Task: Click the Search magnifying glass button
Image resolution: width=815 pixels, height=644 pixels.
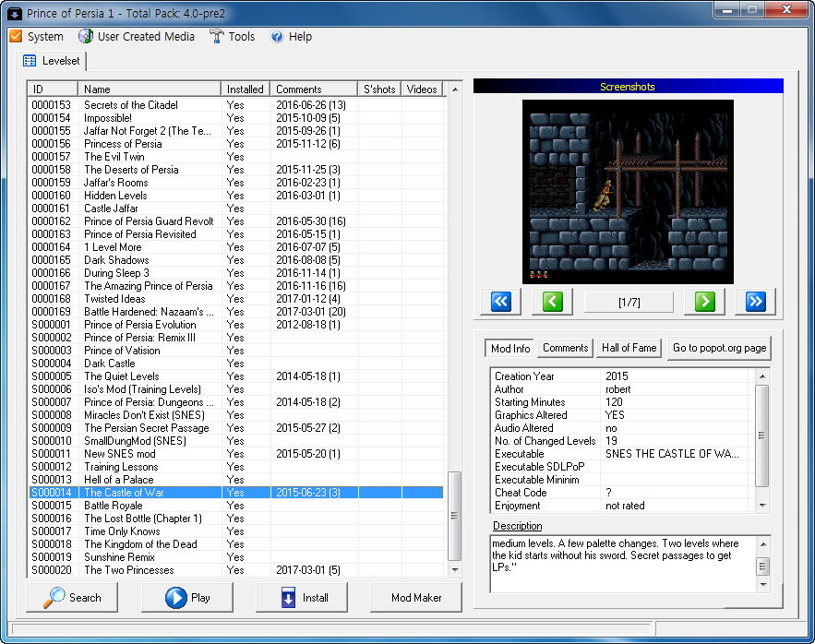Action: click(72, 597)
